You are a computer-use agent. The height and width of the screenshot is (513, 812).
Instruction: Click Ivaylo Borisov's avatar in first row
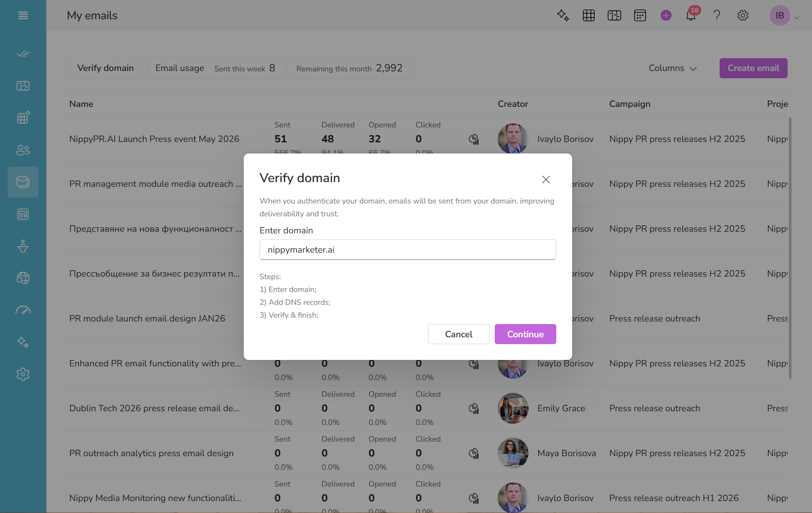[513, 139]
